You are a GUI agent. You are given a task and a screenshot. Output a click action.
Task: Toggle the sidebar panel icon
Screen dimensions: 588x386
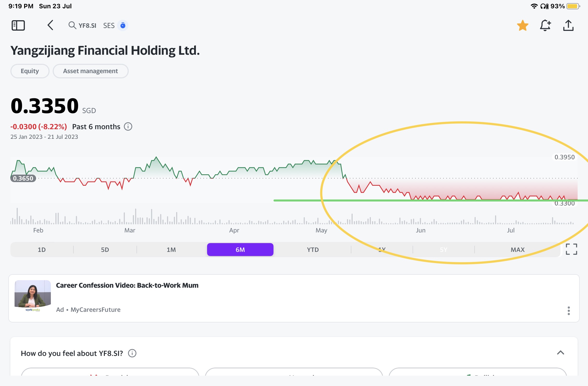[x=18, y=25]
